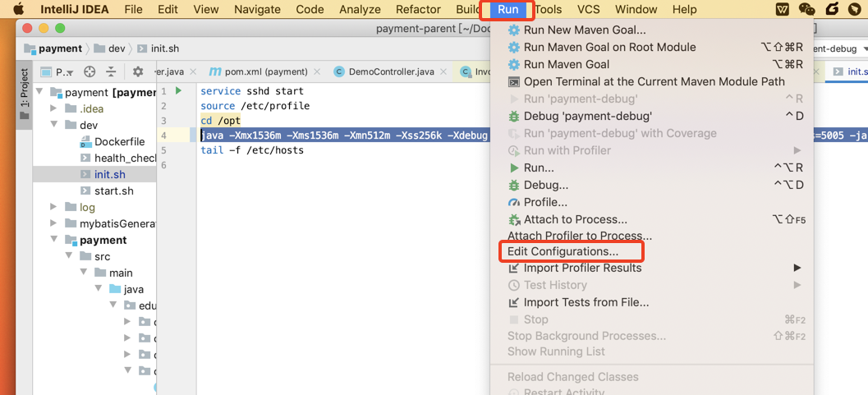Click the Apple logo menu
Viewport: 868px width, 395px height.
tap(19, 9)
